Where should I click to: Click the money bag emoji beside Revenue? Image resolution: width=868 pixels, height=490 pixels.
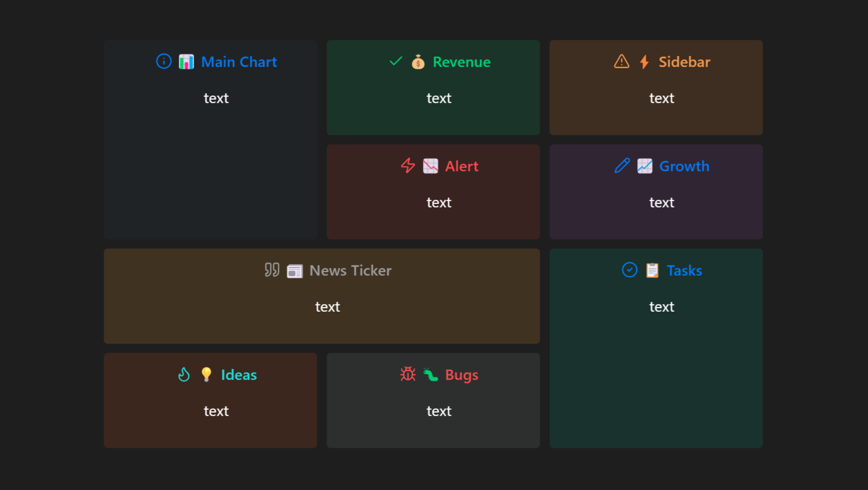coord(418,62)
